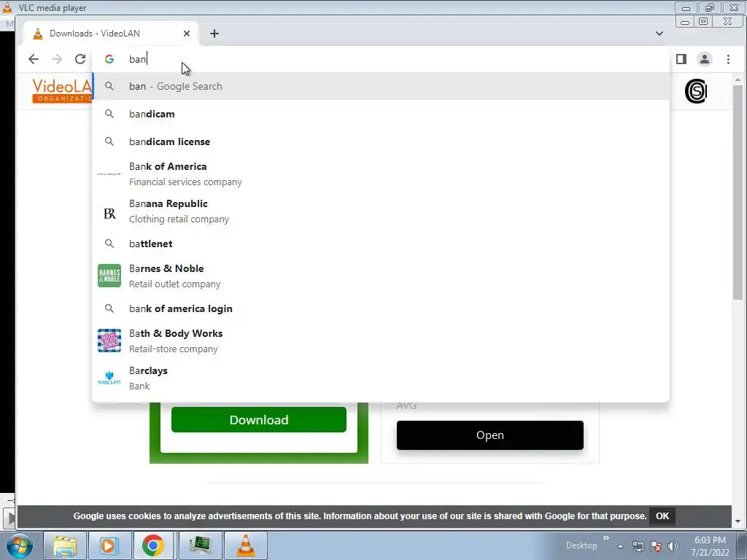
Task: Select the 'battlenet' suggestion
Action: click(381, 244)
